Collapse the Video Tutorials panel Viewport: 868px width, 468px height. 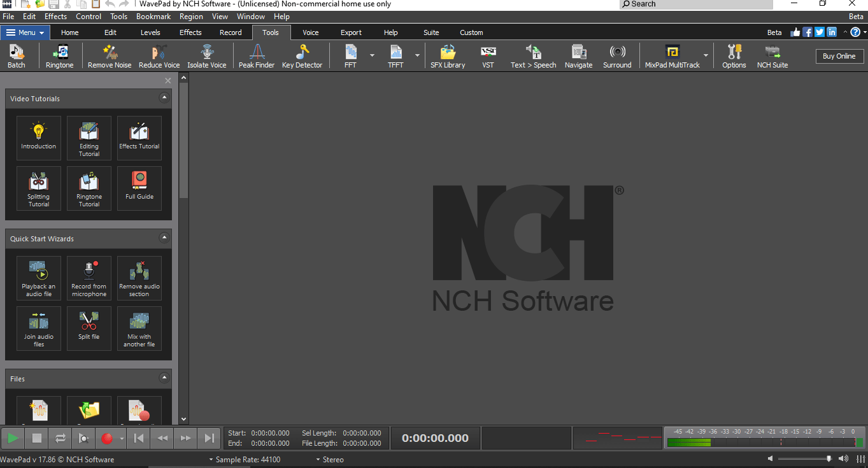(164, 97)
